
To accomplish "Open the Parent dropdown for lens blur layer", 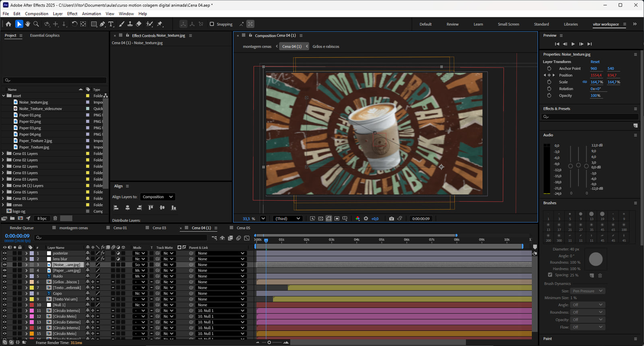I will coord(221,259).
